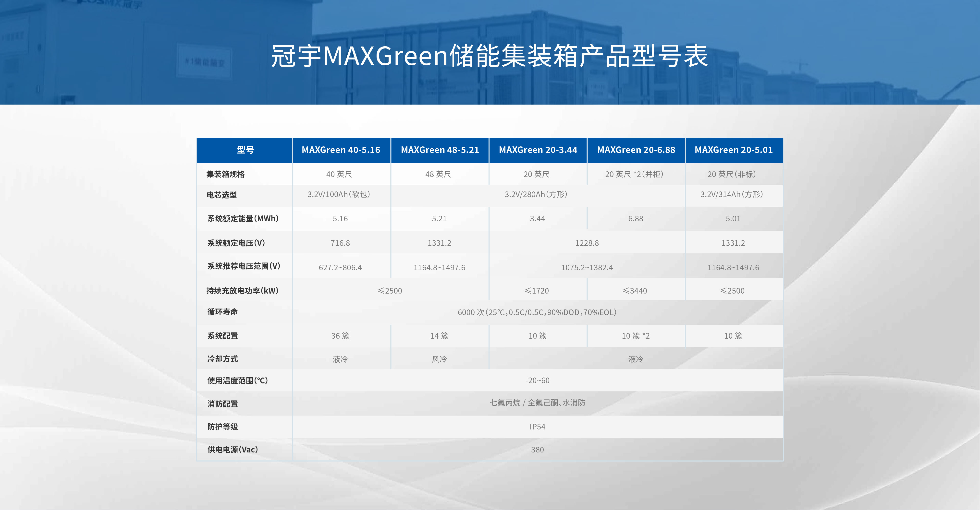The width and height of the screenshot is (980, 510).
Task: Click 1164.8~1497.6 under the MAXGreen 48-5.21 column
Action: click(439, 268)
